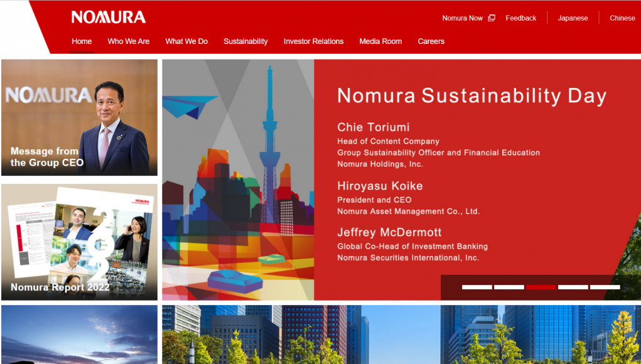Open the Media Room menu

click(380, 41)
